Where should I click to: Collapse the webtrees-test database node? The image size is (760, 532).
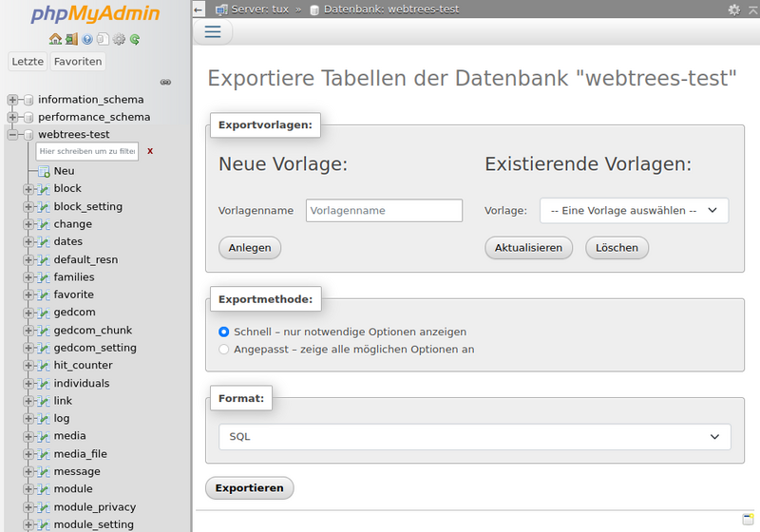point(13,135)
